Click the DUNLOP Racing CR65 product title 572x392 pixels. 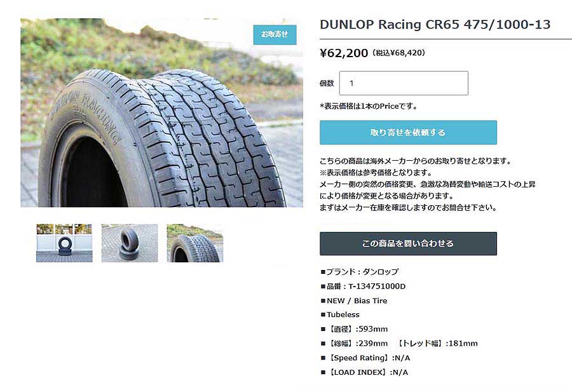(435, 24)
